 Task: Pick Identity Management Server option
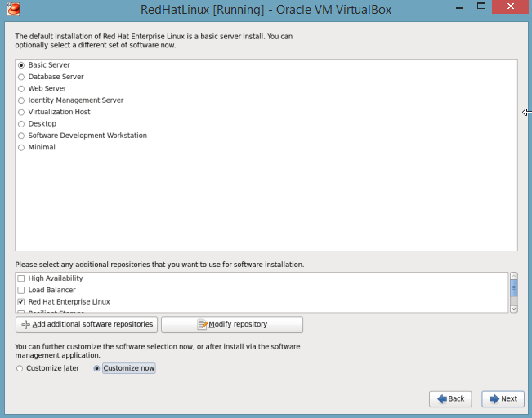click(21, 100)
